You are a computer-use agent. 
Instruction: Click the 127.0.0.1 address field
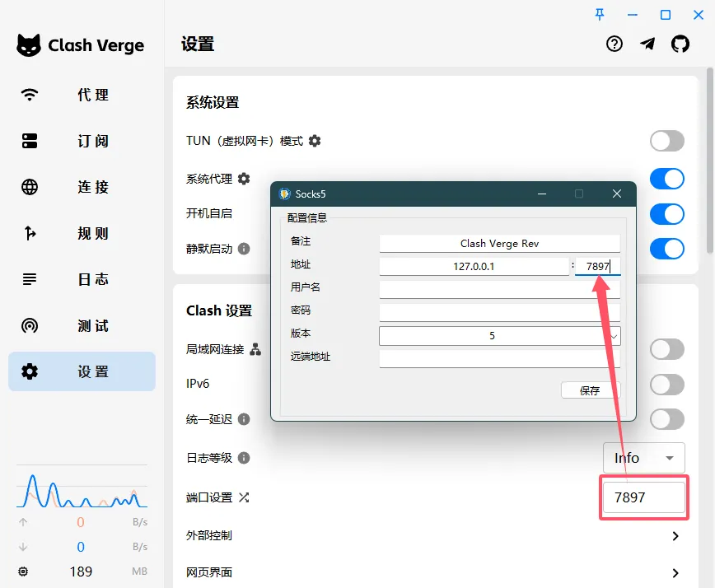click(474, 266)
